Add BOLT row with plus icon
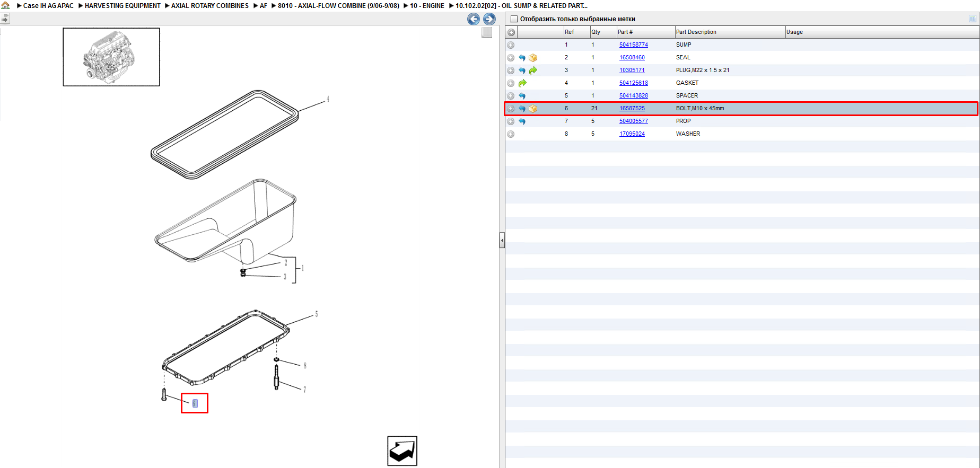Viewport: 980px width, 468px height. tap(511, 109)
